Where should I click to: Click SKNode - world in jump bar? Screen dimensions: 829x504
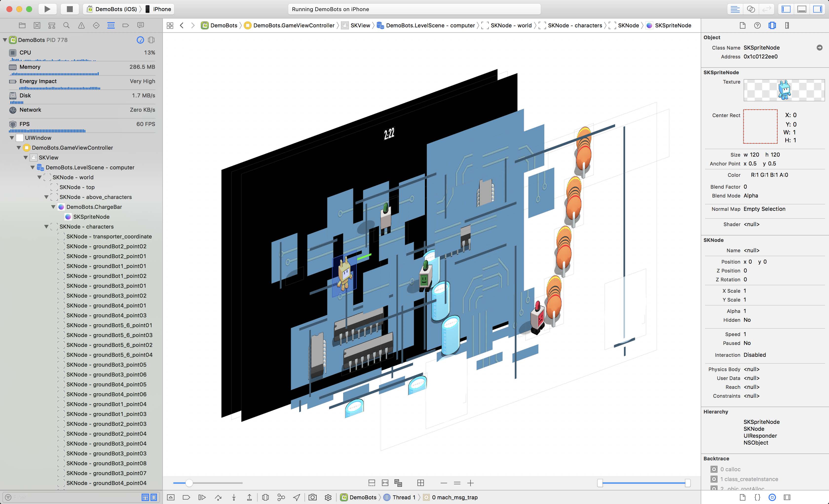click(x=507, y=26)
